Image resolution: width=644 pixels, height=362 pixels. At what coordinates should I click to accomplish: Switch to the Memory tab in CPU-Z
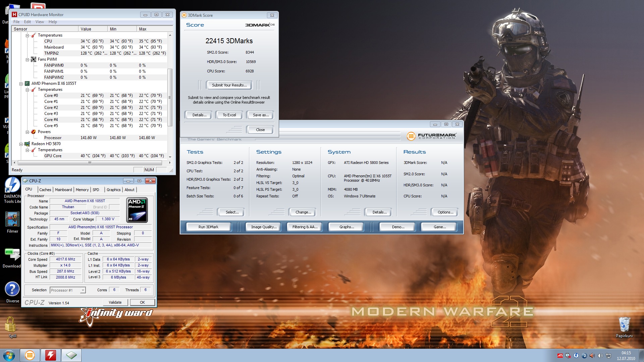tap(82, 190)
